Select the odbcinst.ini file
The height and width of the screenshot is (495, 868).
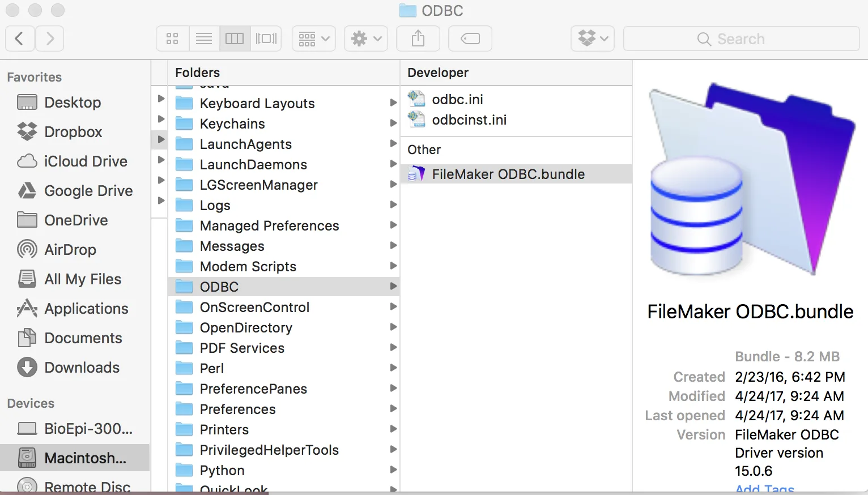516,120
